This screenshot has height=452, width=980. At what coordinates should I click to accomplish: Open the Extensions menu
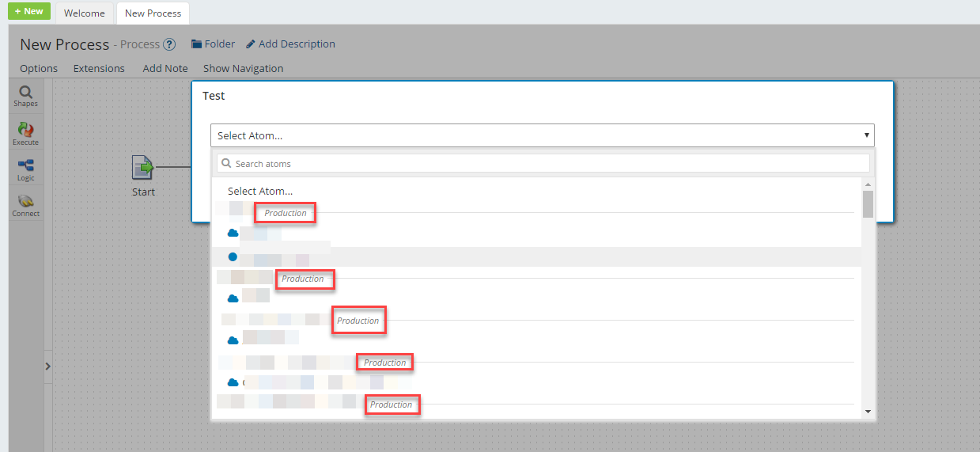pyautogui.click(x=99, y=68)
